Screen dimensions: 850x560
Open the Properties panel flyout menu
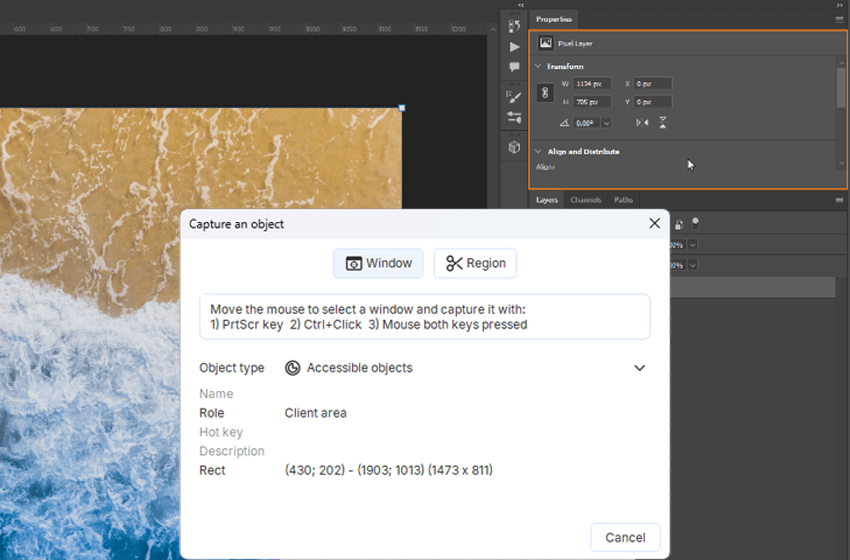click(x=839, y=19)
